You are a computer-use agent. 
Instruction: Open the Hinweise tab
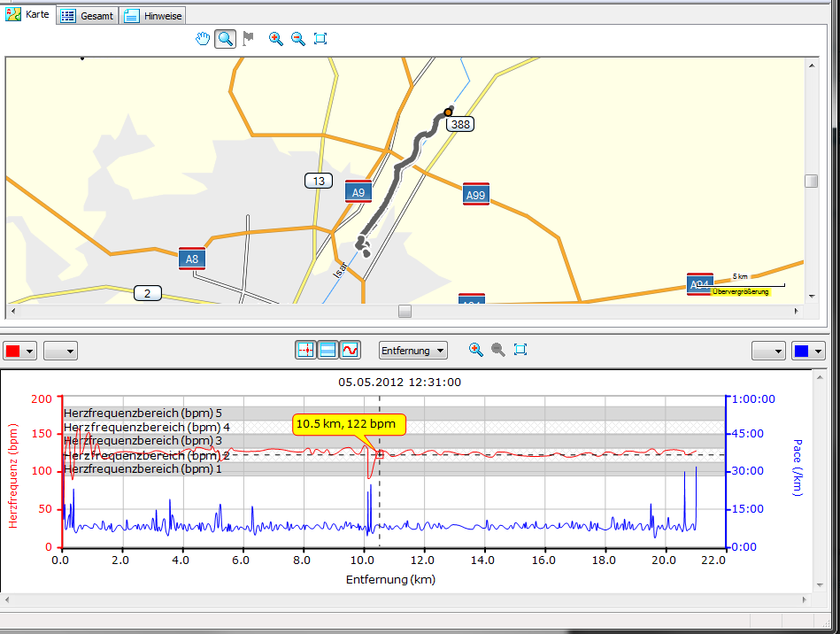point(153,16)
